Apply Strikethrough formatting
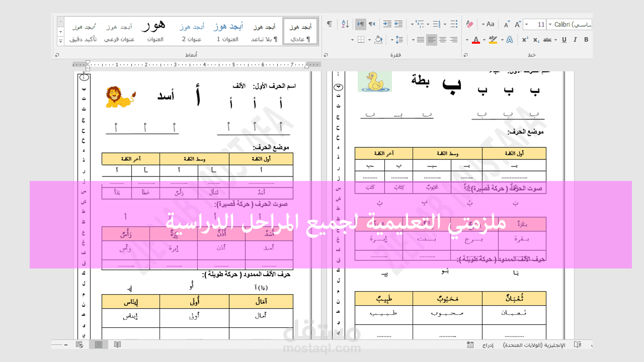The width and height of the screenshot is (644, 362). coord(547,39)
